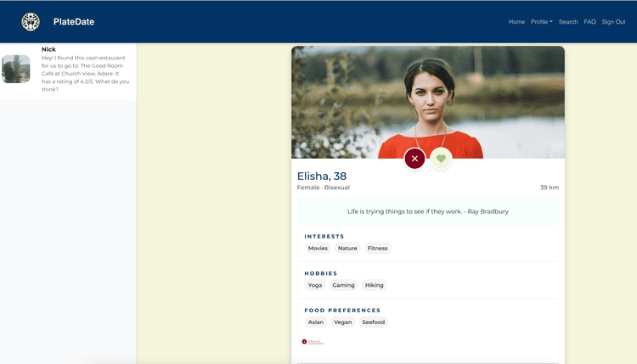Image resolution: width=637 pixels, height=364 pixels.
Task: Expand the Profile dropdown menu
Action: 541,22
